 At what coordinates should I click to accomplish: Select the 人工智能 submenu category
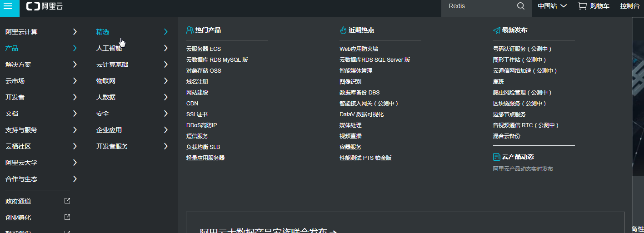coord(109,48)
